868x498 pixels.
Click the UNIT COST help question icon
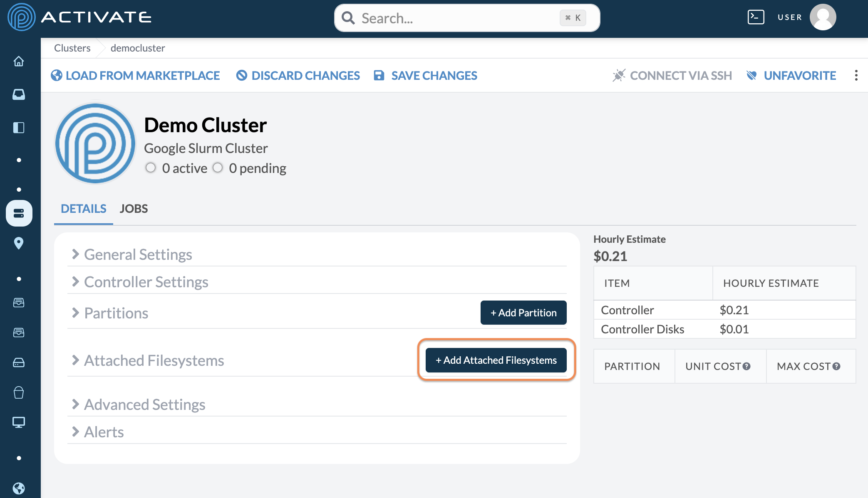[x=746, y=366]
